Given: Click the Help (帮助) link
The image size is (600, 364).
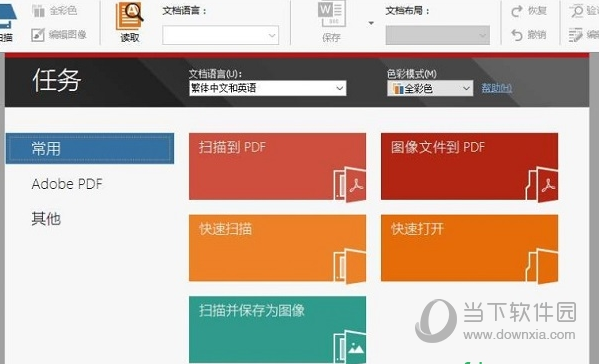Looking at the screenshot, I should pos(496,88).
